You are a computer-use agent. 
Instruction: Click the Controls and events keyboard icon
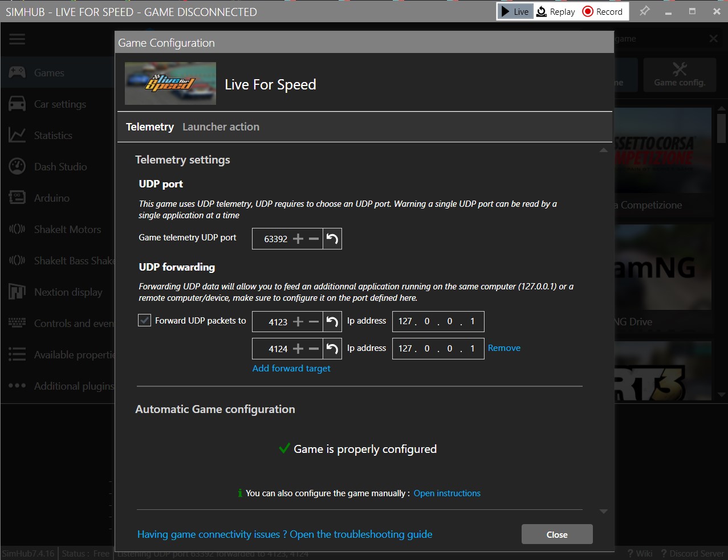click(17, 323)
